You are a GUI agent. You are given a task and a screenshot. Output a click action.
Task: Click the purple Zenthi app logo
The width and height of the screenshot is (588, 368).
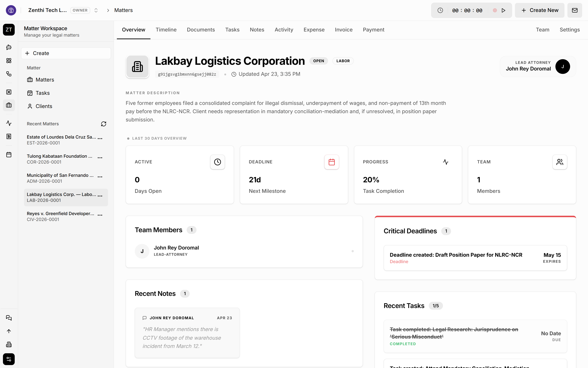[x=11, y=10]
